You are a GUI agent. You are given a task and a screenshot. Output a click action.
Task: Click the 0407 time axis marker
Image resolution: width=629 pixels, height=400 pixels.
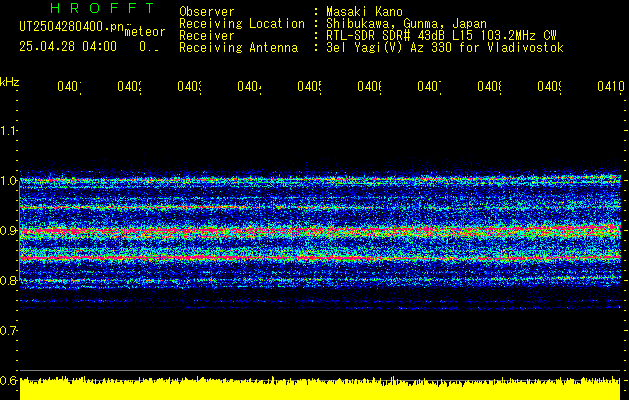click(x=429, y=86)
